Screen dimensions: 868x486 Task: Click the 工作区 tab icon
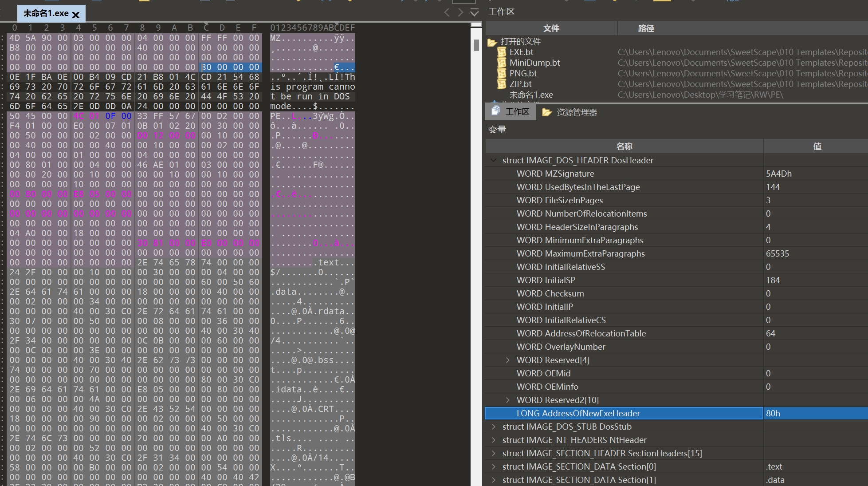point(495,111)
